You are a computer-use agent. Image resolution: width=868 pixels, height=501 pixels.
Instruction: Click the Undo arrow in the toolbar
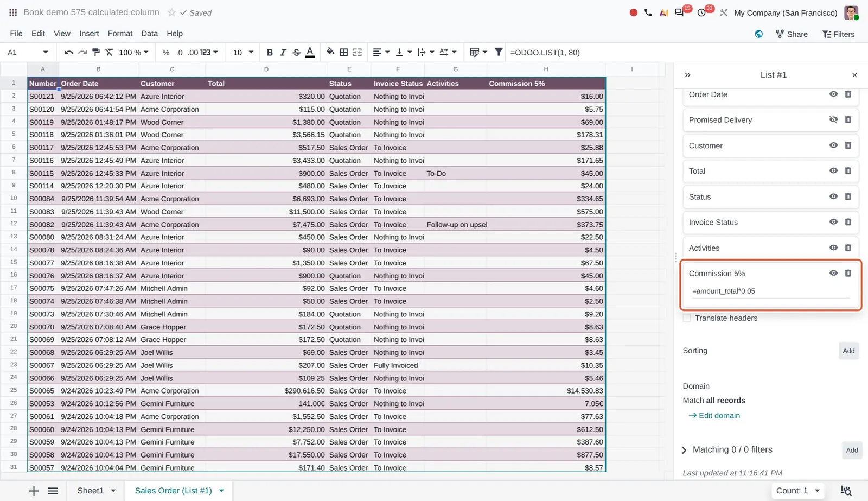pyautogui.click(x=68, y=52)
